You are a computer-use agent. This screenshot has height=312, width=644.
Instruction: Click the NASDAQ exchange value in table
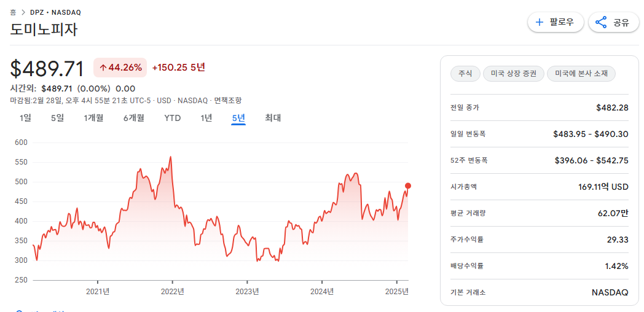tap(610, 293)
